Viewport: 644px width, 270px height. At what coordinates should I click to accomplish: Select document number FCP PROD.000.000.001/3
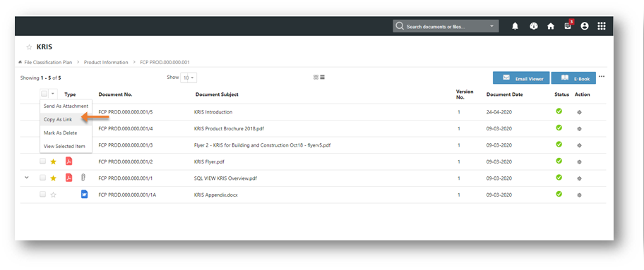(x=126, y=145)
